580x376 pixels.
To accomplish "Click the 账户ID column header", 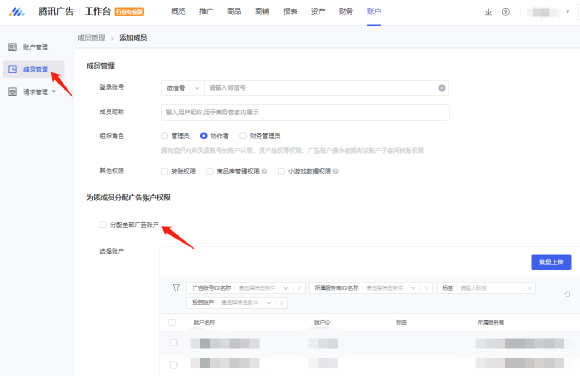I will pos(322,322).
